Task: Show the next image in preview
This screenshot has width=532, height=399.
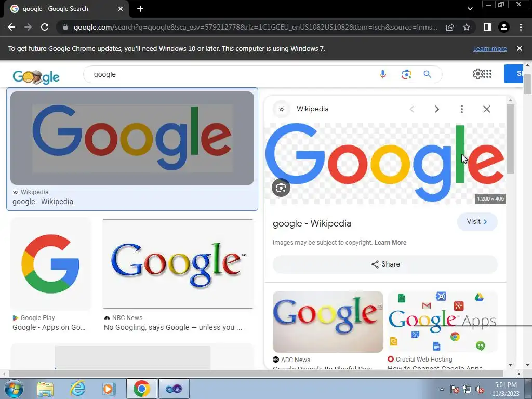Action: (437, 109)
